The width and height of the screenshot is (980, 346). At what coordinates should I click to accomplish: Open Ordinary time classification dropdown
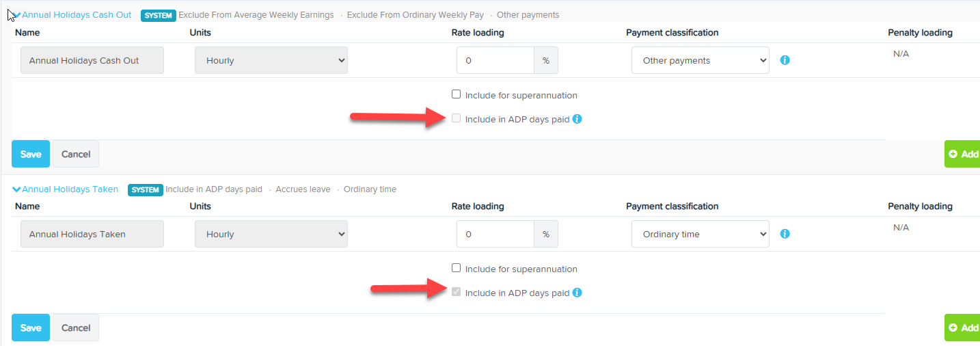[x=700, y=234]
